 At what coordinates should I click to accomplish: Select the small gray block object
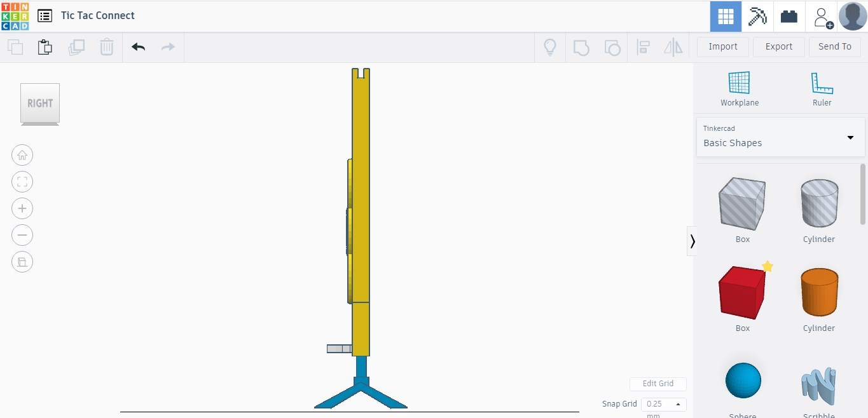(339, 349)
